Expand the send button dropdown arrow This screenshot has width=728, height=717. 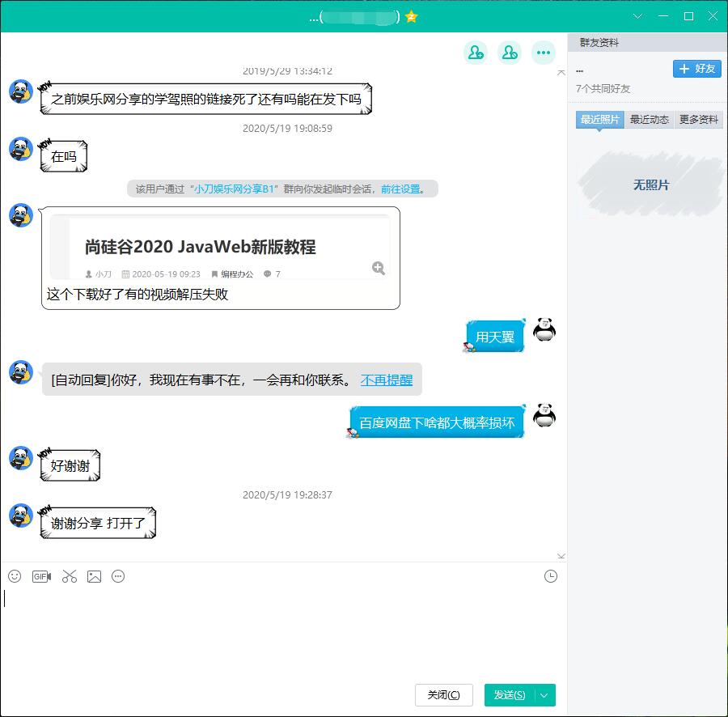pos(544,695)
